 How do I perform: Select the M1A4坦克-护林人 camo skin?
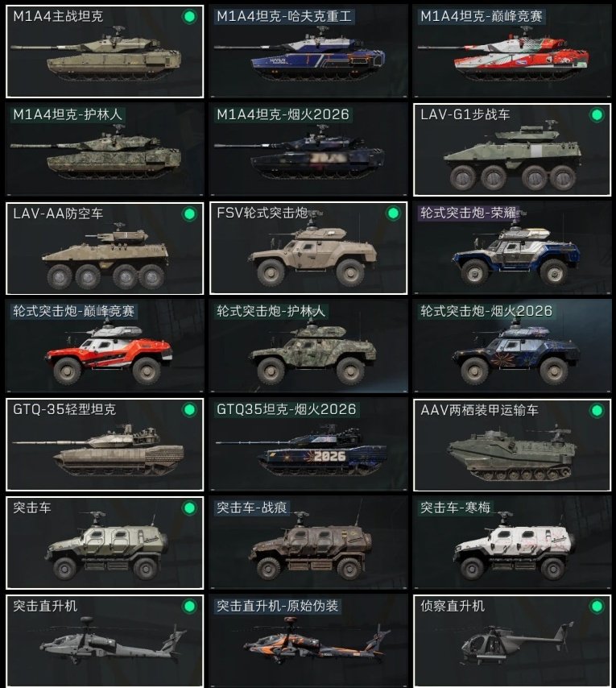(x=105, y=150)
